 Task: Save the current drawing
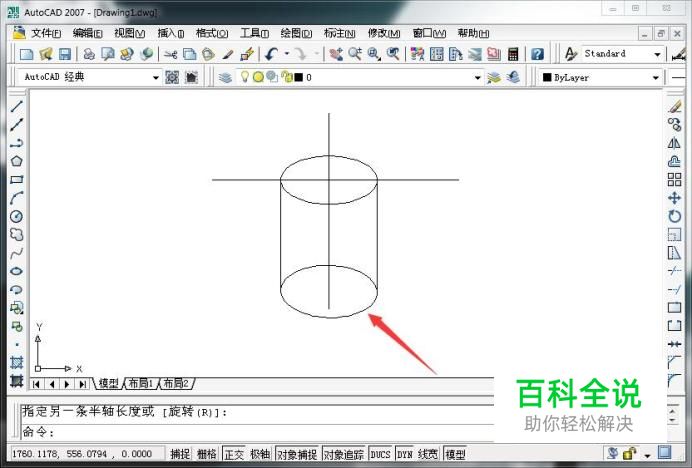65,54
